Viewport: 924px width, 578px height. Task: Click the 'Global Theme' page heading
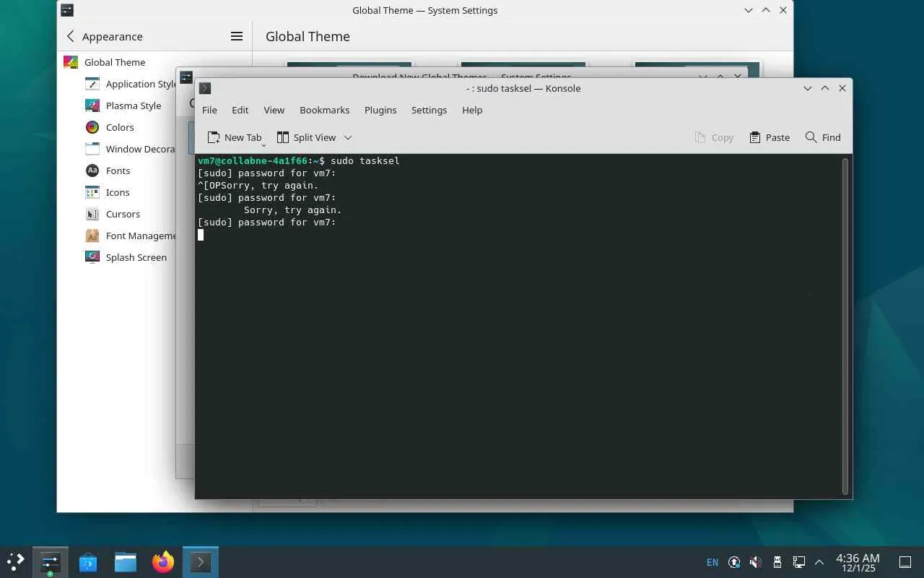pyautogui.click(x=308, y=36)
